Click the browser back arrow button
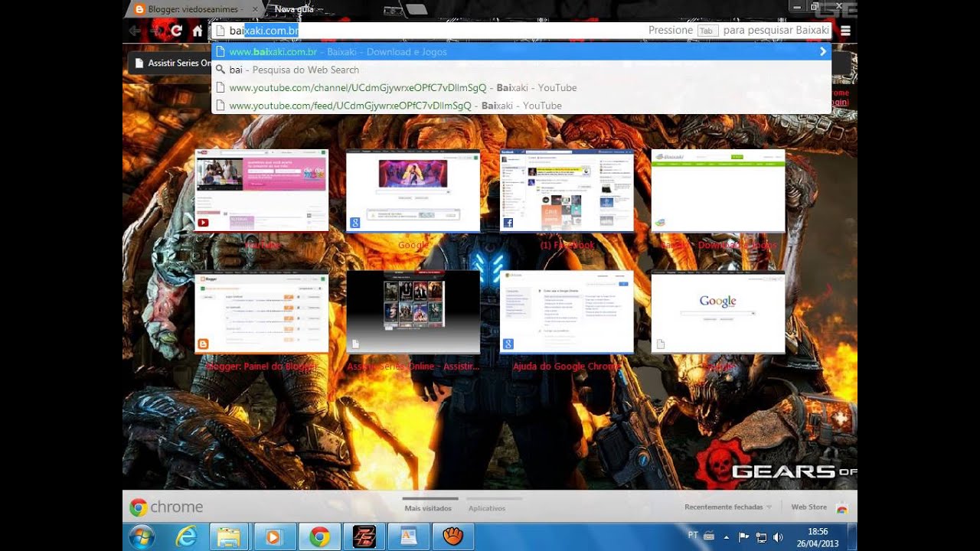 135,31
